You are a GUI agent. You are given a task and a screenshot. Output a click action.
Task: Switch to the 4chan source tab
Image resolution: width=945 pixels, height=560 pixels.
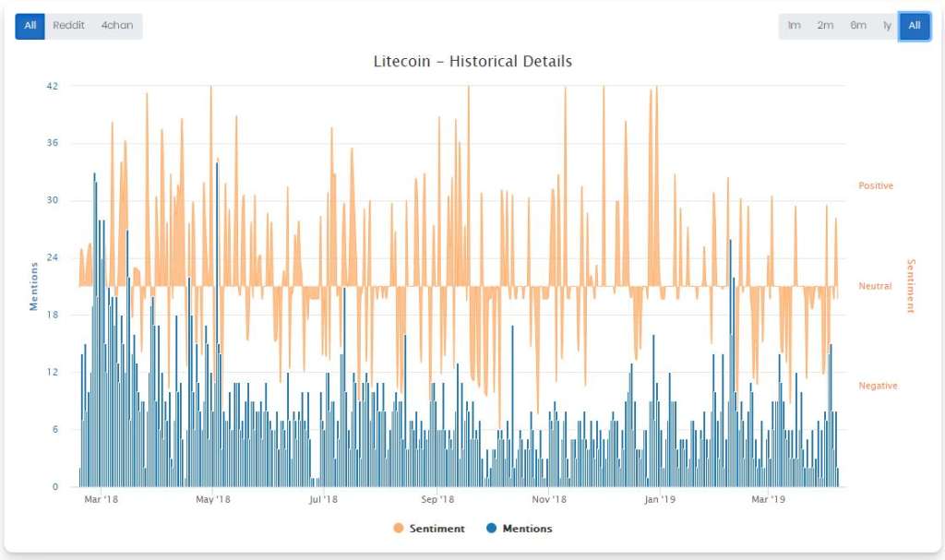point(117,26)
